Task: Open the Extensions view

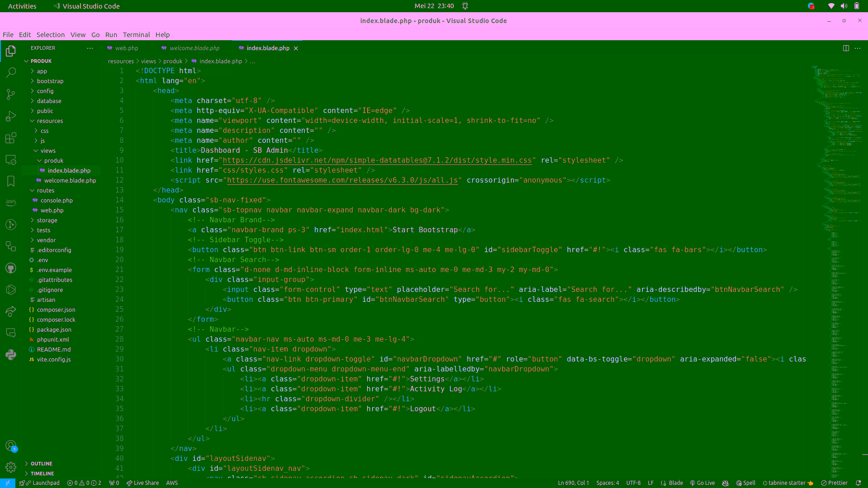Action: click(11, 138)
